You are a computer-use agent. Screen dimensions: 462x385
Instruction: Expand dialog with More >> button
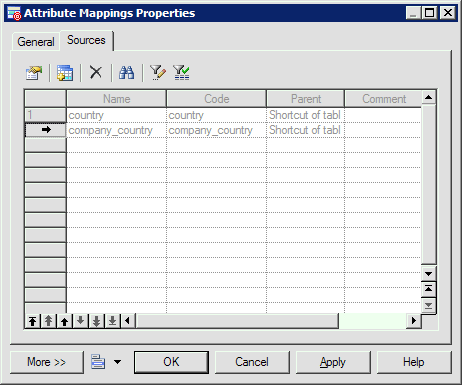click(47, 362)
